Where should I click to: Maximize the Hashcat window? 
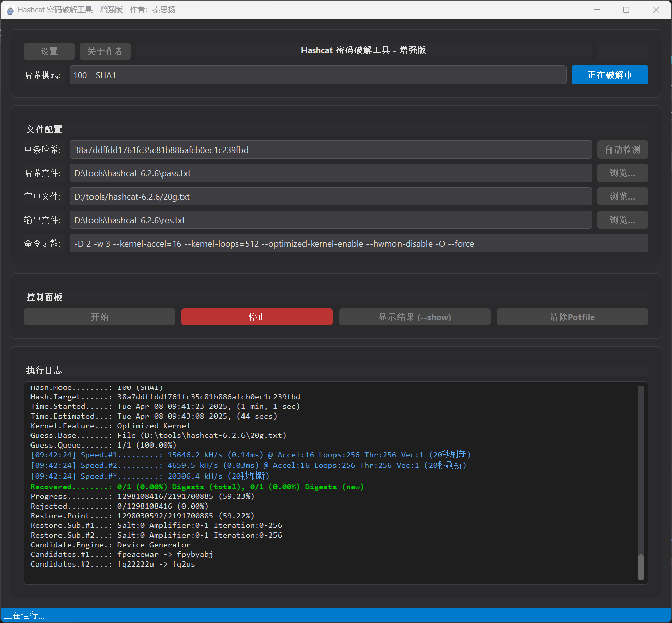click(x=626, y=10)
